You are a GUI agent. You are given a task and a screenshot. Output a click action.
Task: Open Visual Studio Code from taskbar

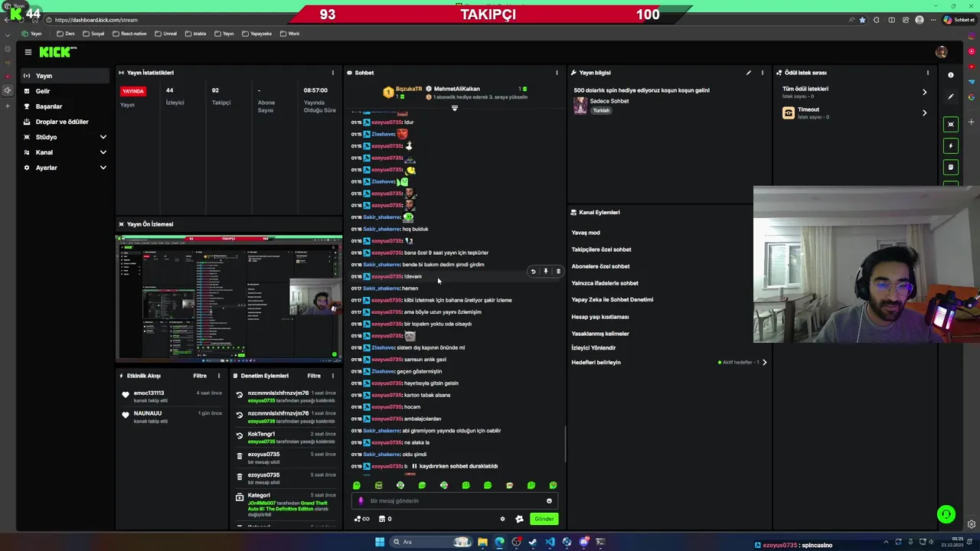pyautogui.click(x=550, y=543)
